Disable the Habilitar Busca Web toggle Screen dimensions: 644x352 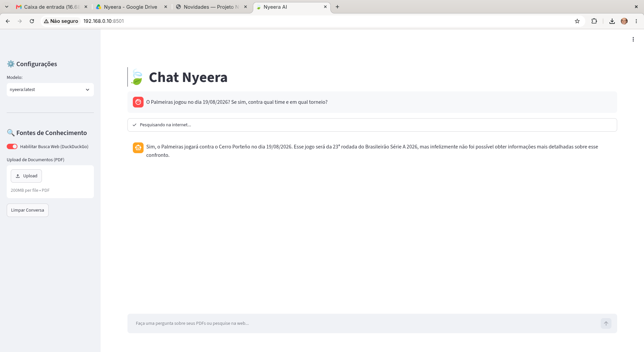pos(12,146)
